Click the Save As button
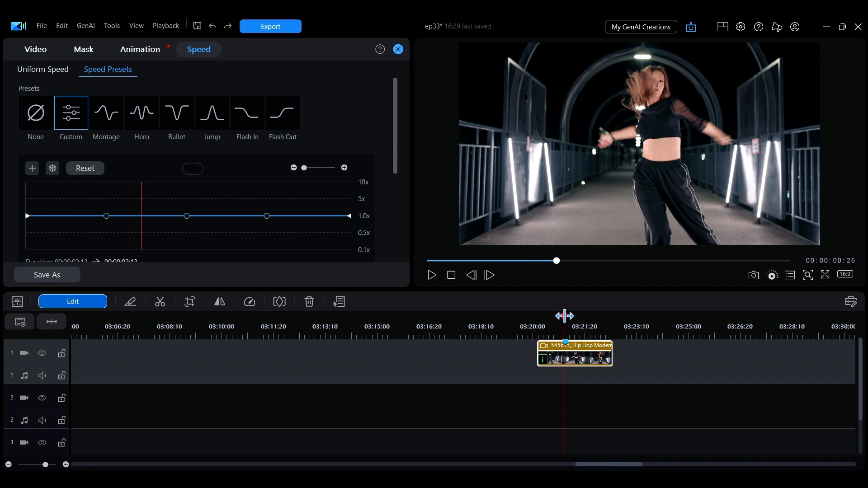Screen dimensions: 868x488 tap(47, 275)
